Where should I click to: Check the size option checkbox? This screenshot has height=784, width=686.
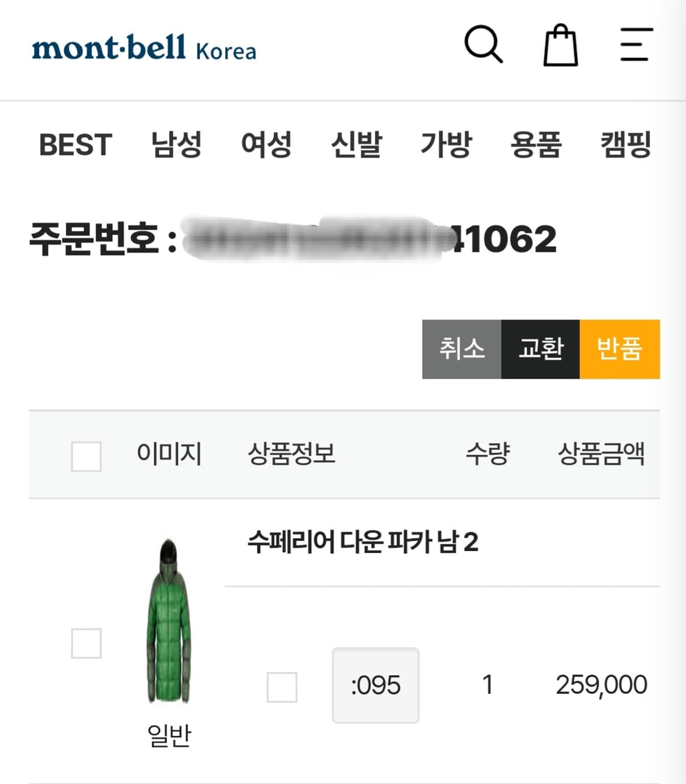[282, 687]
